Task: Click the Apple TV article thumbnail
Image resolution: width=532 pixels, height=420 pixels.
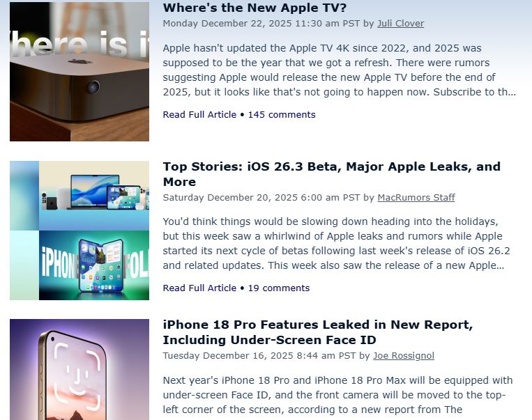Action: click(79, 72)
